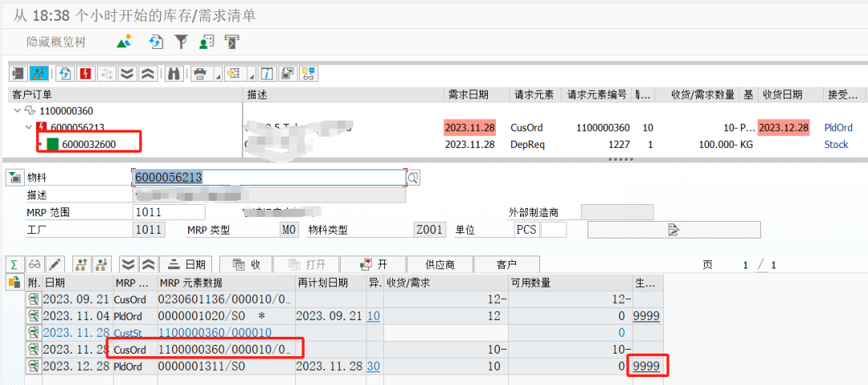The height and width of the screenshot is (385, 868).
Task: Click the lock icon left of the table header
Action: pyautogui.click(x=14, y=282)
